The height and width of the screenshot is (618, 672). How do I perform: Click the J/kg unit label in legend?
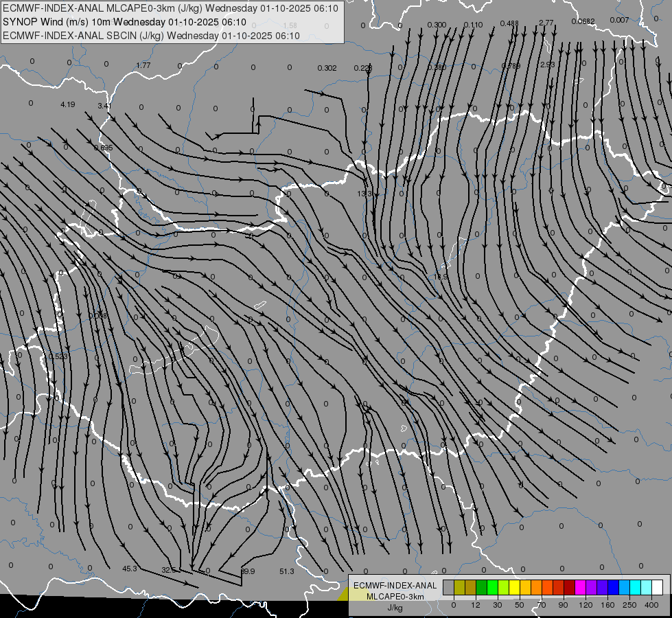pos(395,608)
